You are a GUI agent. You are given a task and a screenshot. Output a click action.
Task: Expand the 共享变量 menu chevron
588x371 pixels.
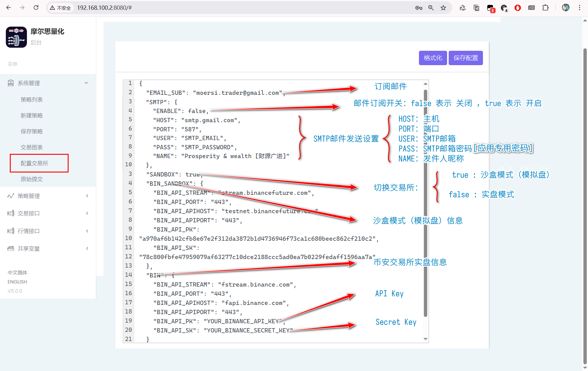[87, 248]
